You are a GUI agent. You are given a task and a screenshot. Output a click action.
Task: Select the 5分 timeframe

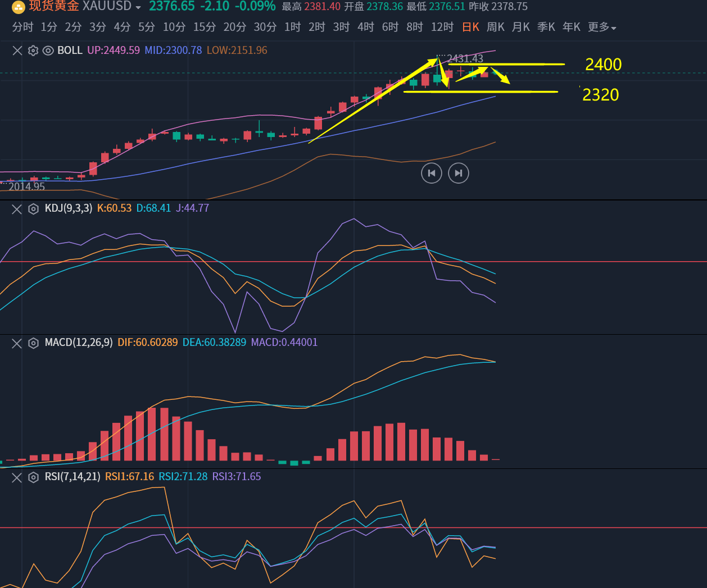click(x=147, y=27)
